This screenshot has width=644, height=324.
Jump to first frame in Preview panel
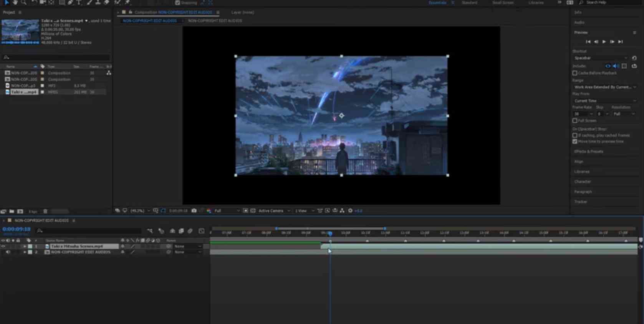[588, 41]
